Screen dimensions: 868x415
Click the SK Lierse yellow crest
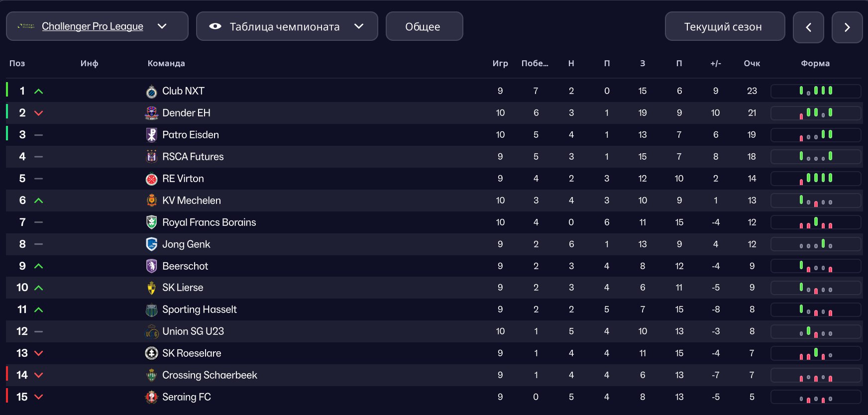pyautogui.click(x=151, y=288)
